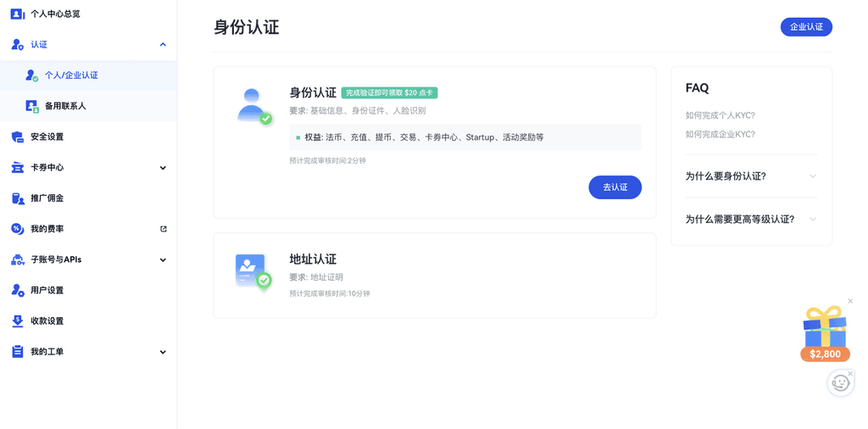The image size is (868, 429).
Task: Collapse the 认证 sidebar section
Action: (163, 45)
